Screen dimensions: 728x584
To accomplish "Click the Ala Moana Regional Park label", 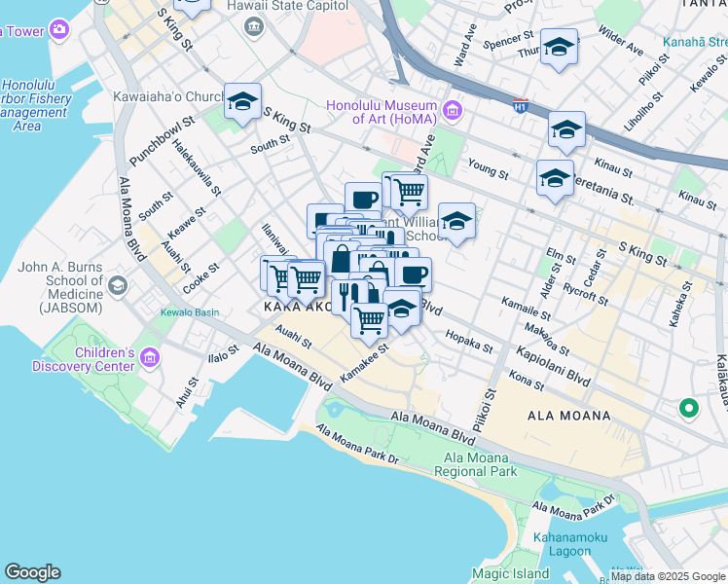I will [x=476, y=464].
